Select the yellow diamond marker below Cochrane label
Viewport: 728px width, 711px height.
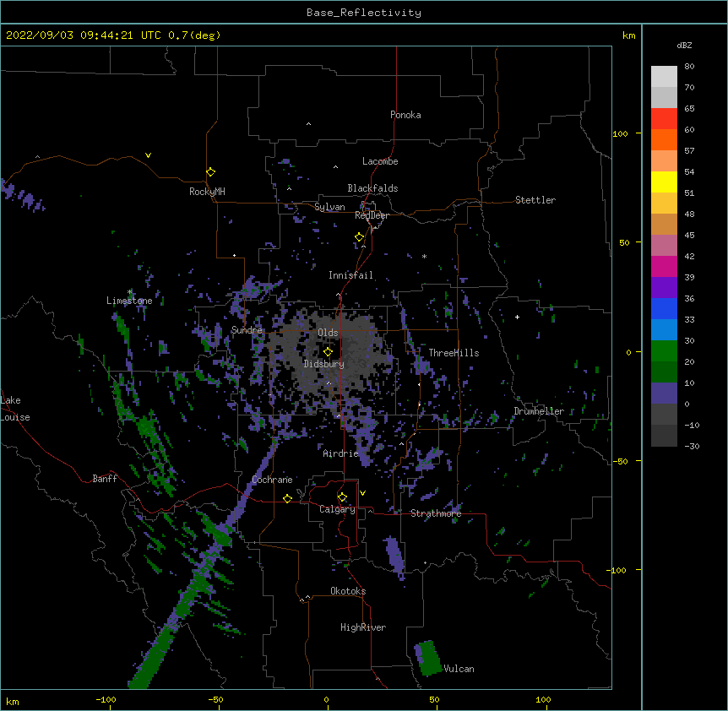[x=287, y=498]
